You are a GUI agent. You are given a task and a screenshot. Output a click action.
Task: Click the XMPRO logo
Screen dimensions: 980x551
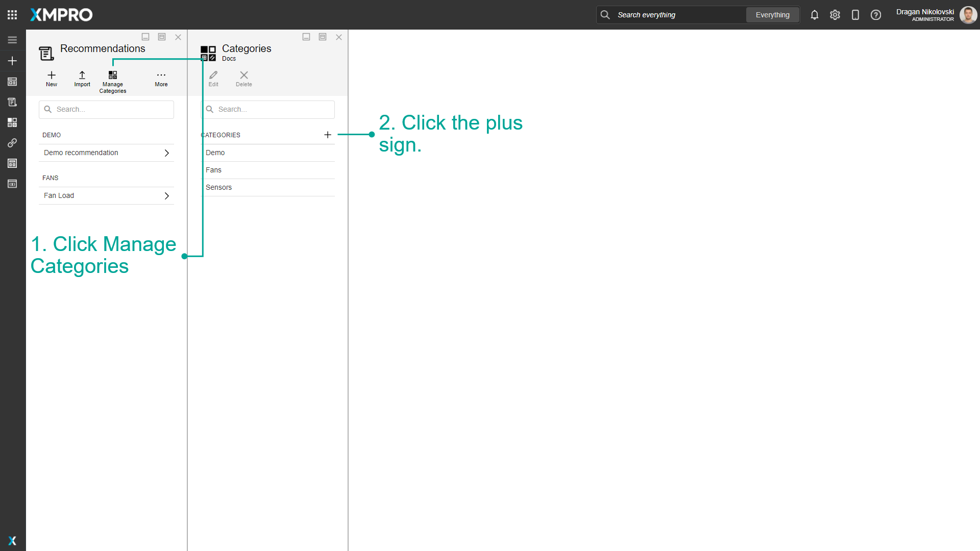61,15
